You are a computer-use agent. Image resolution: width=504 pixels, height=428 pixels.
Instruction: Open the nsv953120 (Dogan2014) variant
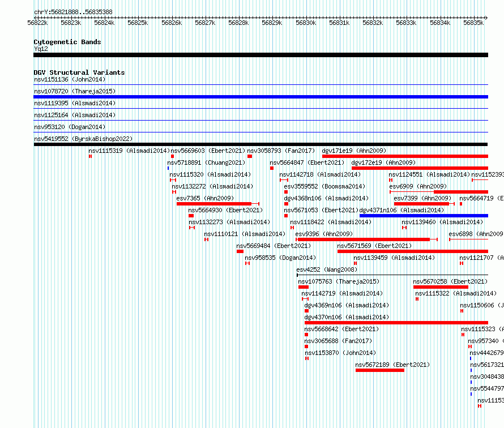pos(70,127)
